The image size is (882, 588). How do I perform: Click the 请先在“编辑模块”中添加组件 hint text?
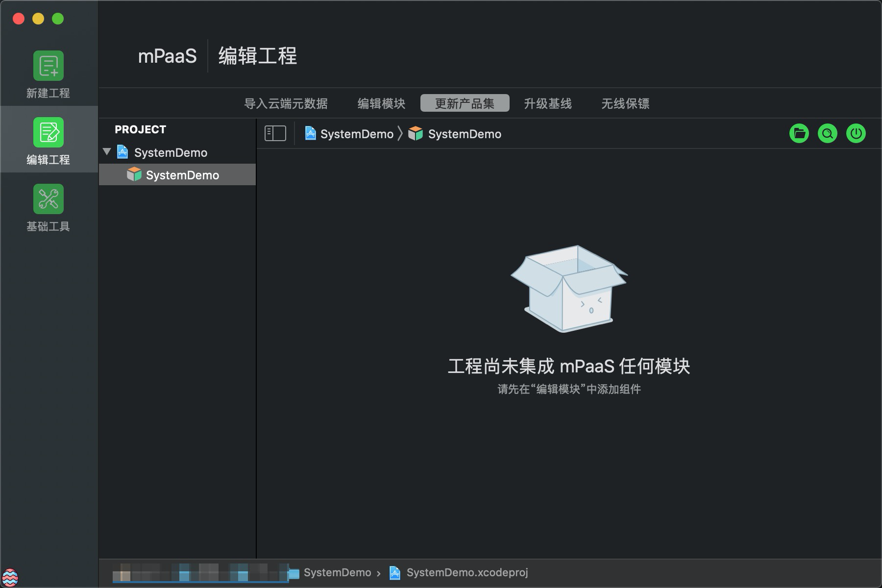pyautogui.click(x=569, y=389)
